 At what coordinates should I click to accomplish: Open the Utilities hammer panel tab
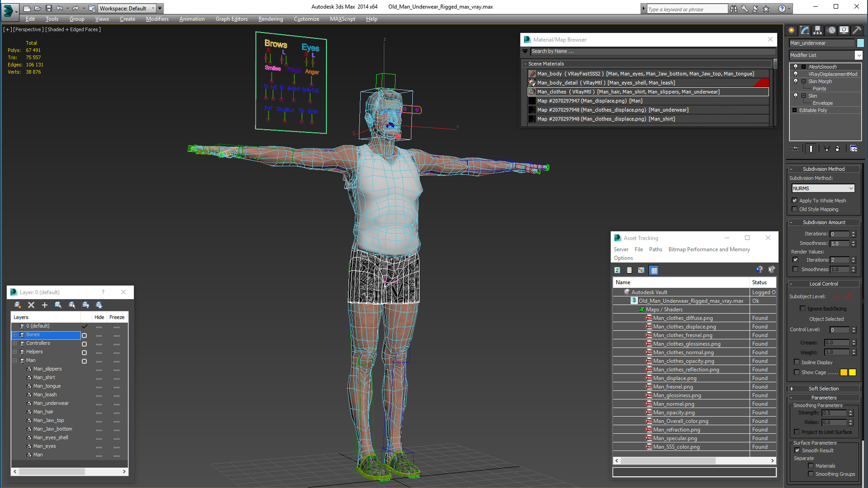tap(857, 30)
